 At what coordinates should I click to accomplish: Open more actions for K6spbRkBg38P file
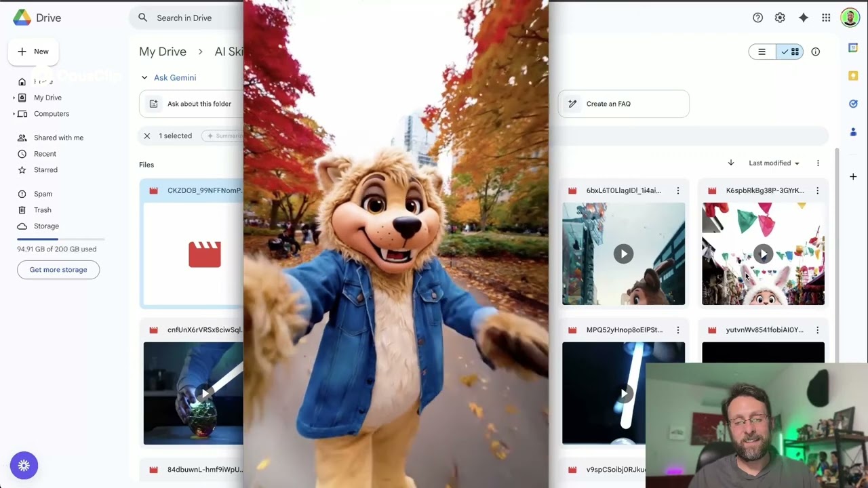[x=817, y=190]
